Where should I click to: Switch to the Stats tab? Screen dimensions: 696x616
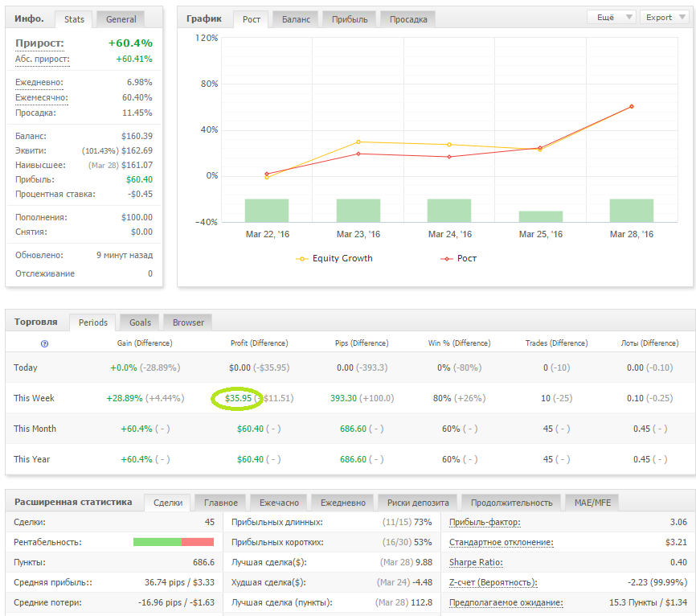[x=74, y=19]
